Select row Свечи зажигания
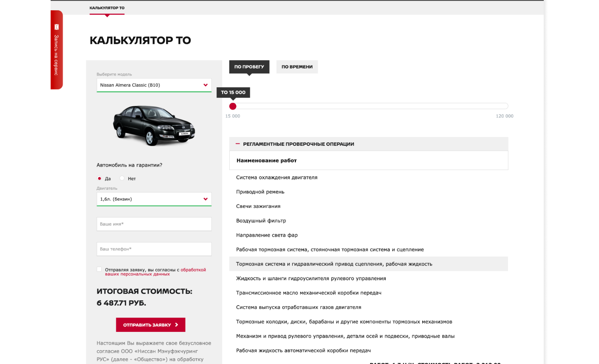 tap(369, 206)
